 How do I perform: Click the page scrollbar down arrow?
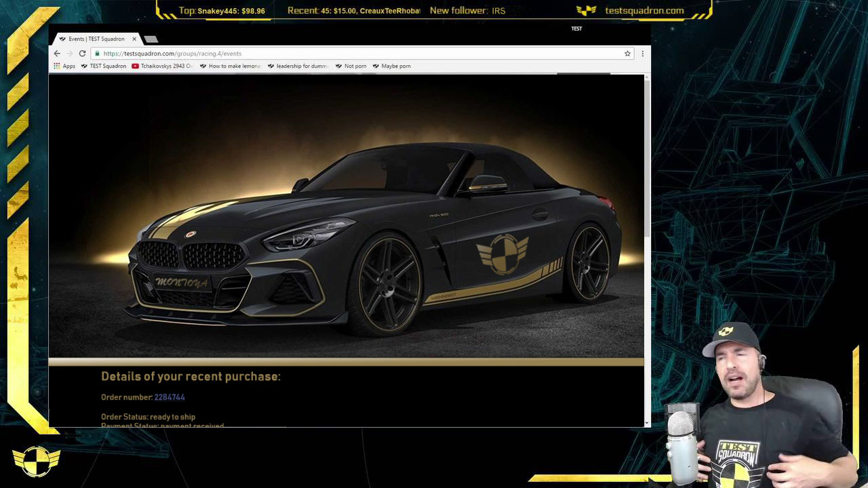647,423
